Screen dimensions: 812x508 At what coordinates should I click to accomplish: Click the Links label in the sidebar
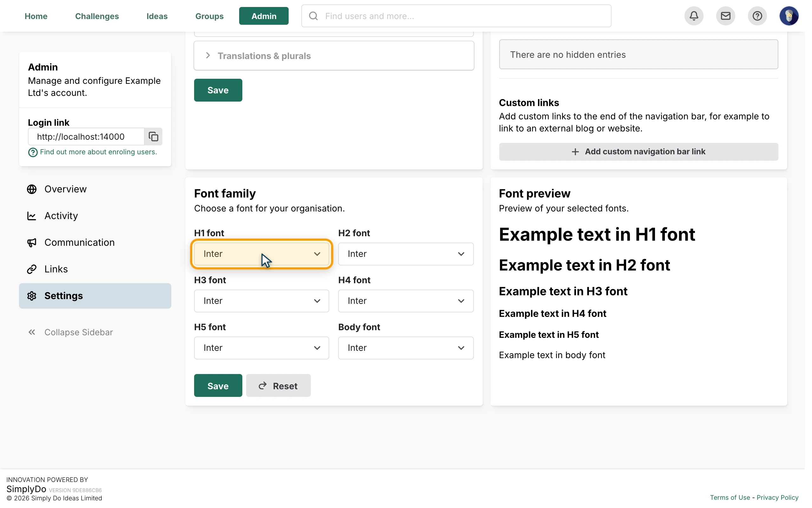point(56,269)
